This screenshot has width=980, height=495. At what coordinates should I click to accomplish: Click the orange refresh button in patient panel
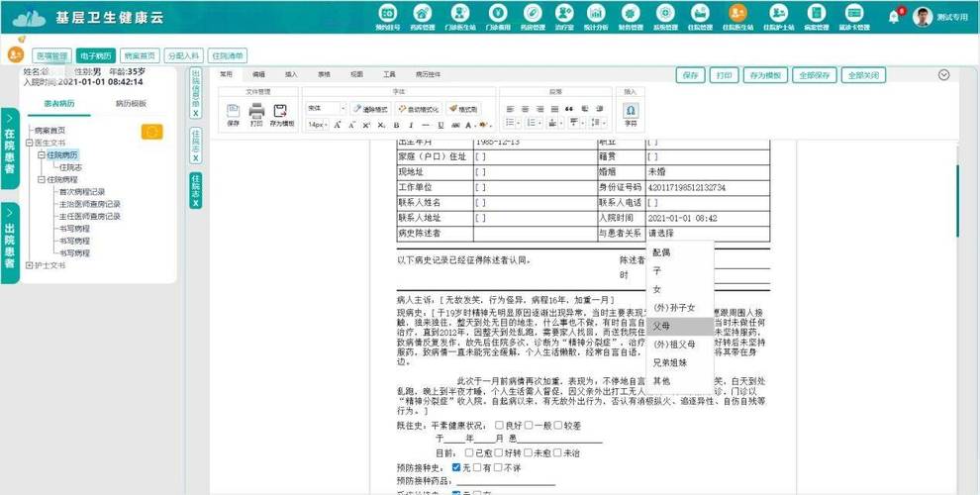pos(151,132)
